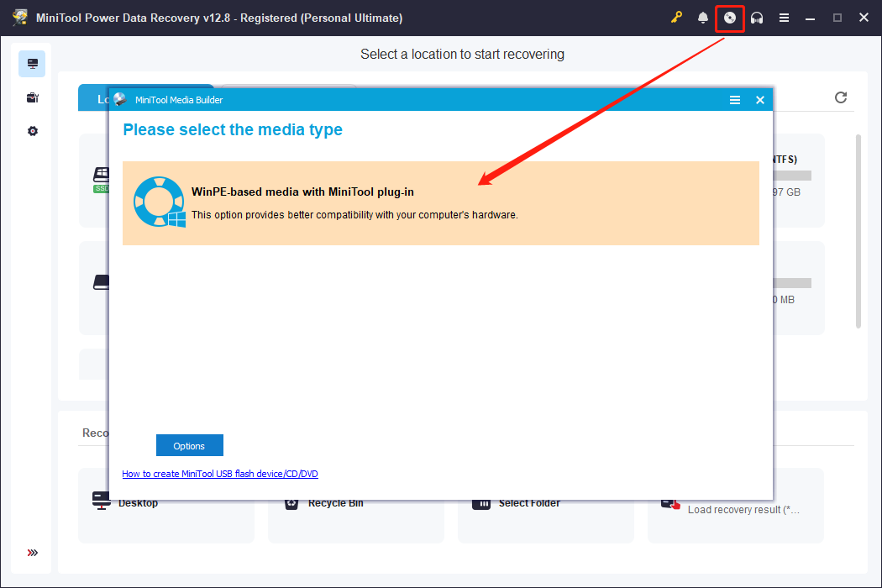Select WinPE-based media with MiniTool plug-in
The height and width of the screenshot is (588, 882).
point(441,202)
